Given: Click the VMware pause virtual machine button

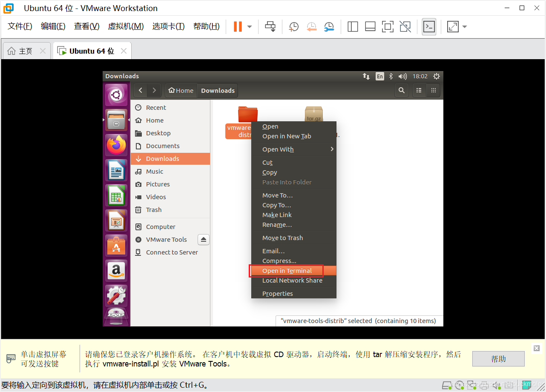Looking at the screenshot, I should 238,26.
